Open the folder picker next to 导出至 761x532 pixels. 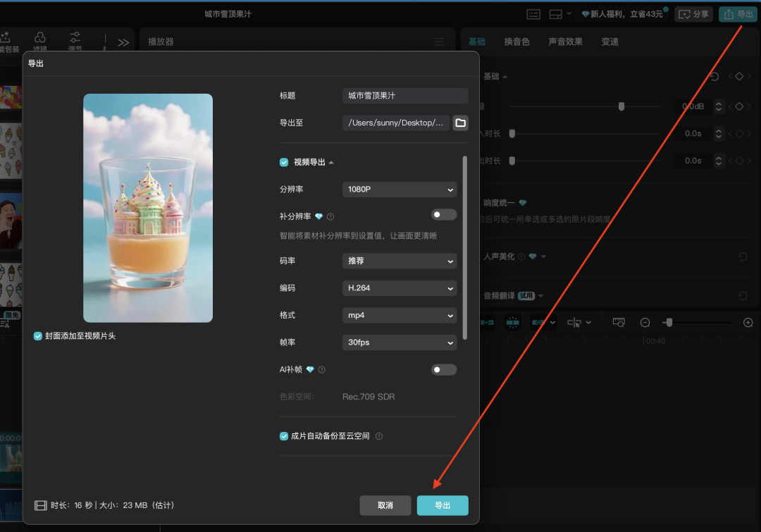(460, 122)
